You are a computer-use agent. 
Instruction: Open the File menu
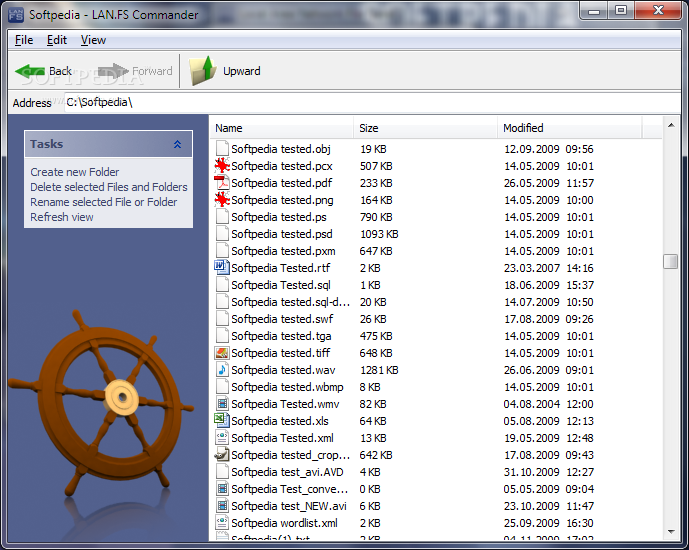pos(24,40)
